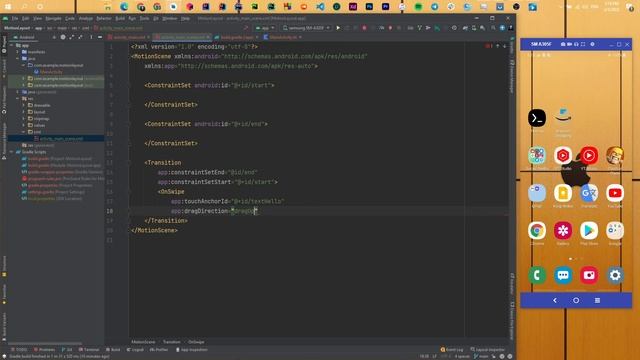Open the app run configuration dropdown
The image size is (640, 360).
pyautogui.click(x=265, y=28)
